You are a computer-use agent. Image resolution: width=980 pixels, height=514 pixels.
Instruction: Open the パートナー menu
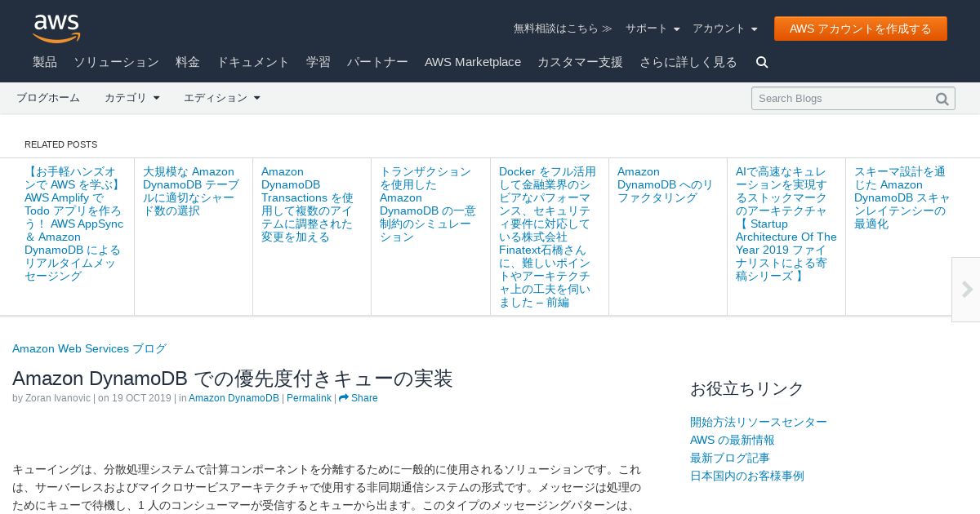[377, 62]
